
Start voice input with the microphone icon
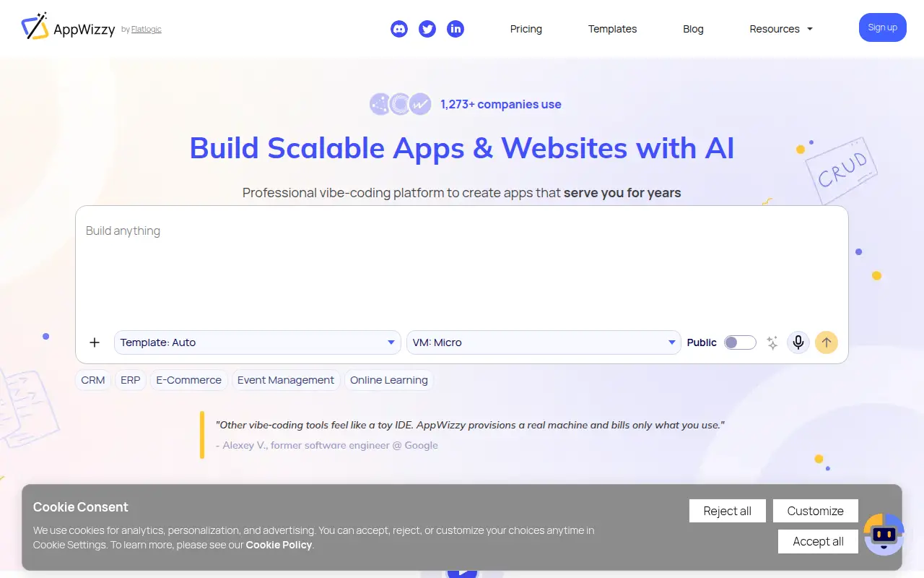coord(798,342)
